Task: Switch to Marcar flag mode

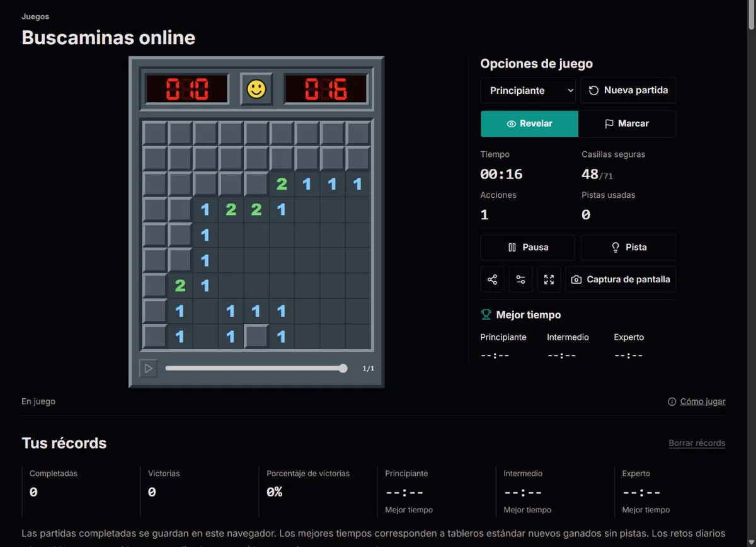Action: coord(627,124)
